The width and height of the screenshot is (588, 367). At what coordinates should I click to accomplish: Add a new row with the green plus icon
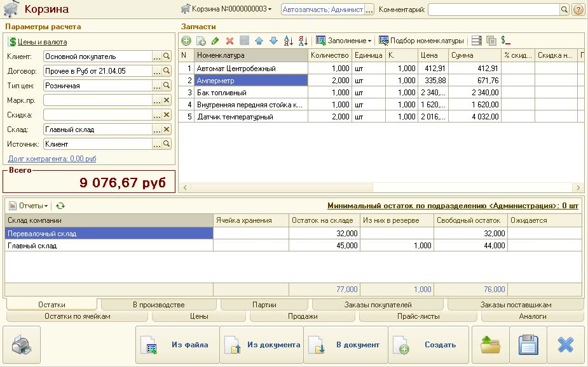coord(186,41)
